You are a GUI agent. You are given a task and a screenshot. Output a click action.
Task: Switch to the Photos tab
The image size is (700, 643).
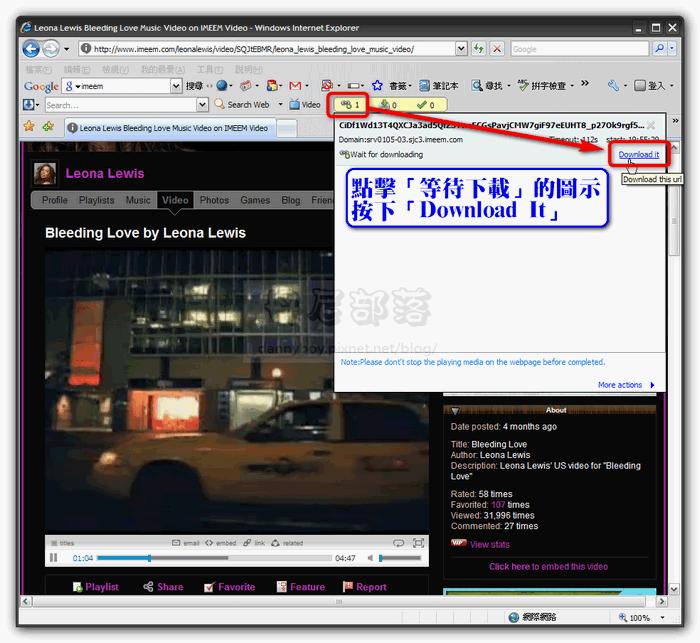214,200
